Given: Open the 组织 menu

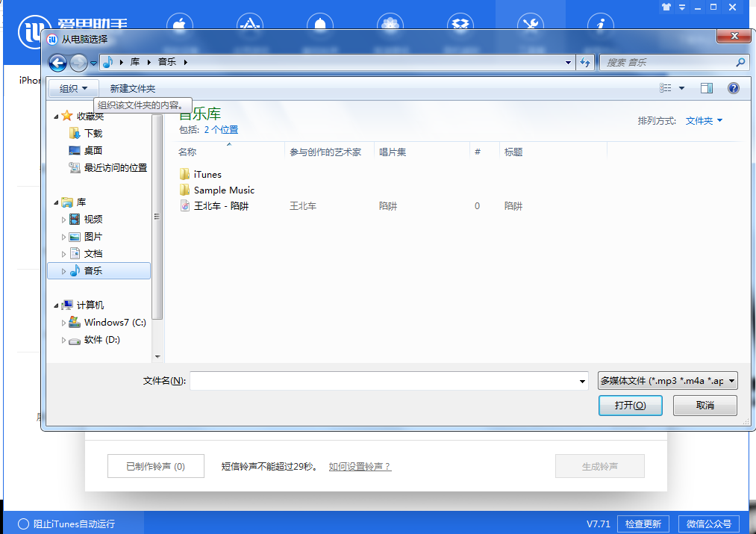Looking at the screenshot, I should coord(73,88).
